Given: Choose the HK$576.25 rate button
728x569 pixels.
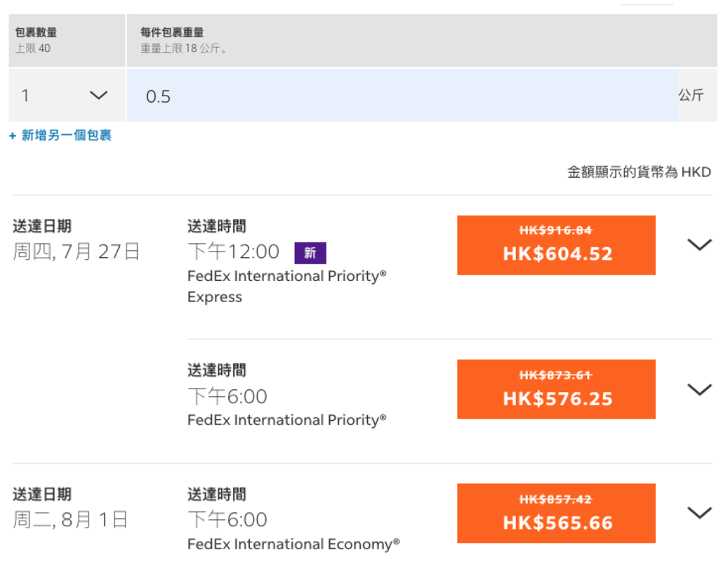Looking at the screenshot, I should (556, 389).
